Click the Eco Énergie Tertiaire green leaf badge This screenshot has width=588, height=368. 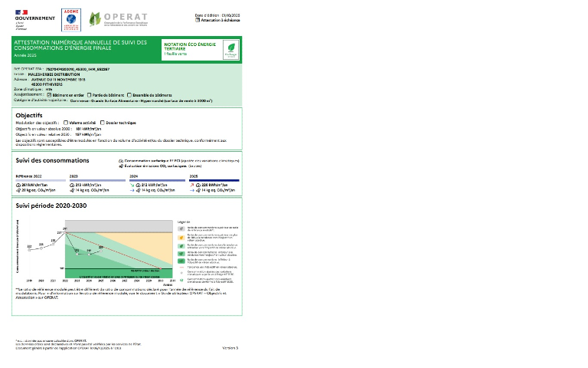click(231, 50)
